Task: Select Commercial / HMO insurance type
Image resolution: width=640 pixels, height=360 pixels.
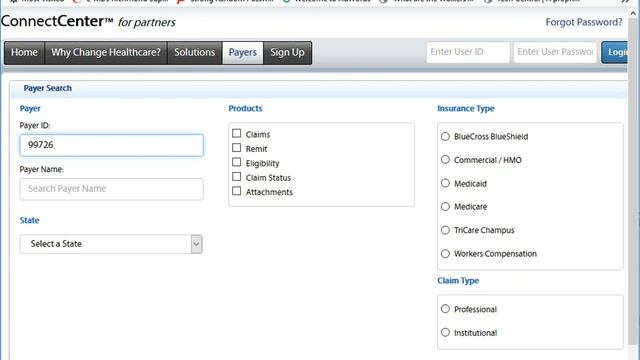Action: pos(445,160)
